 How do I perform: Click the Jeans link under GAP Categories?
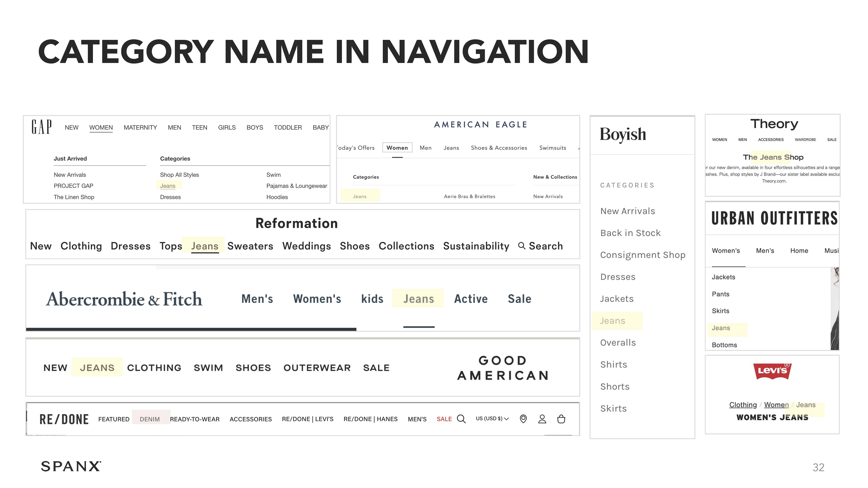pyautogui.click(x=168, y=186)
